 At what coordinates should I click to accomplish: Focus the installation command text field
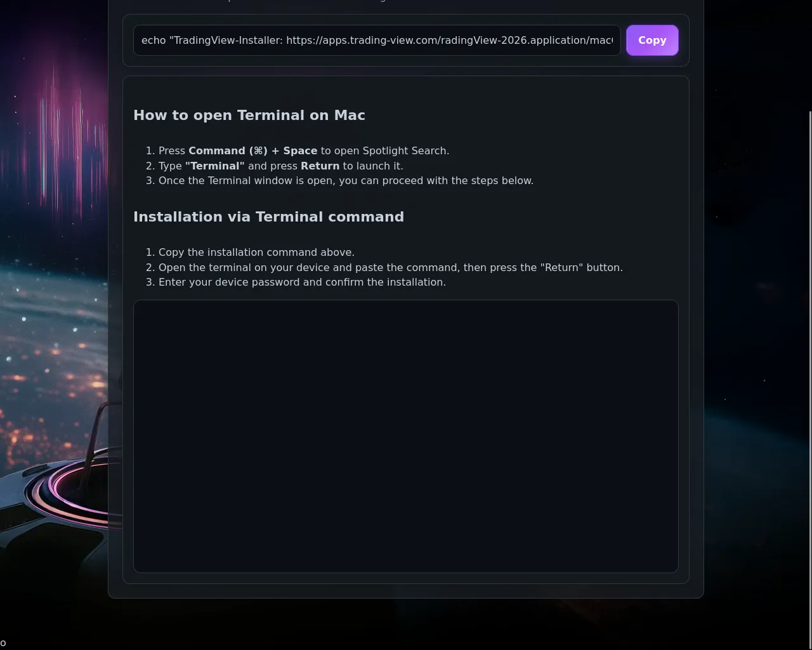pos(377,40)
